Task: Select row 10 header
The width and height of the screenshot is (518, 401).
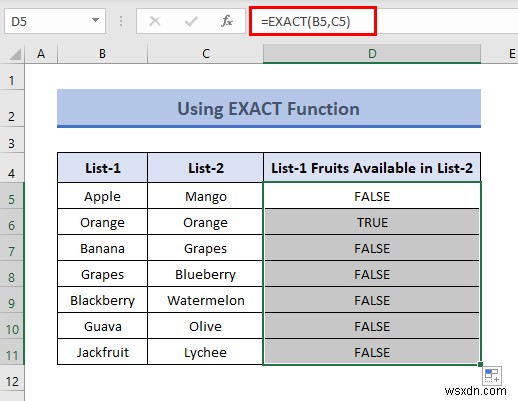Action: tap(12, 326)
